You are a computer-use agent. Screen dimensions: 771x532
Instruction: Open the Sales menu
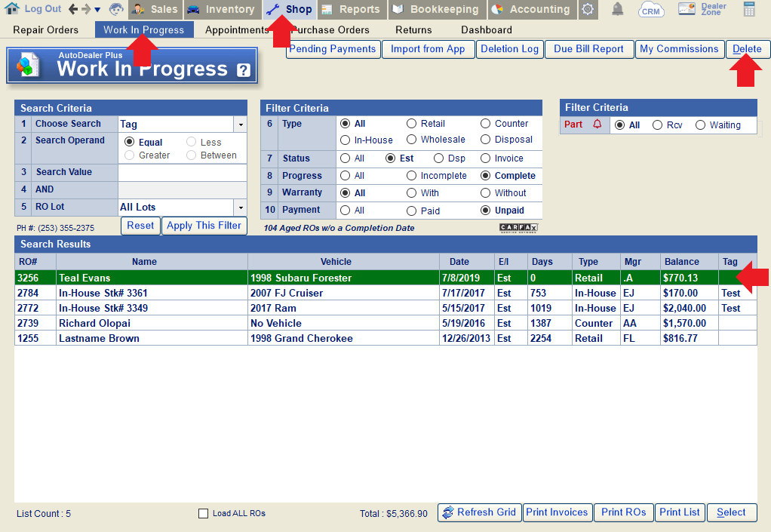click(x=155, y=9)
